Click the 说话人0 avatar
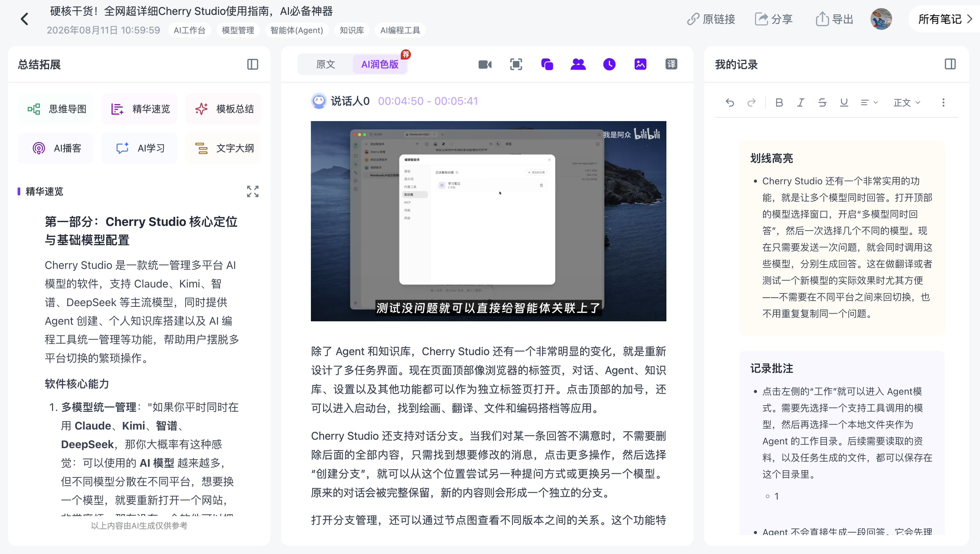Screen dimensions: 980x554 pyautogui.click(x=319, y=101)
